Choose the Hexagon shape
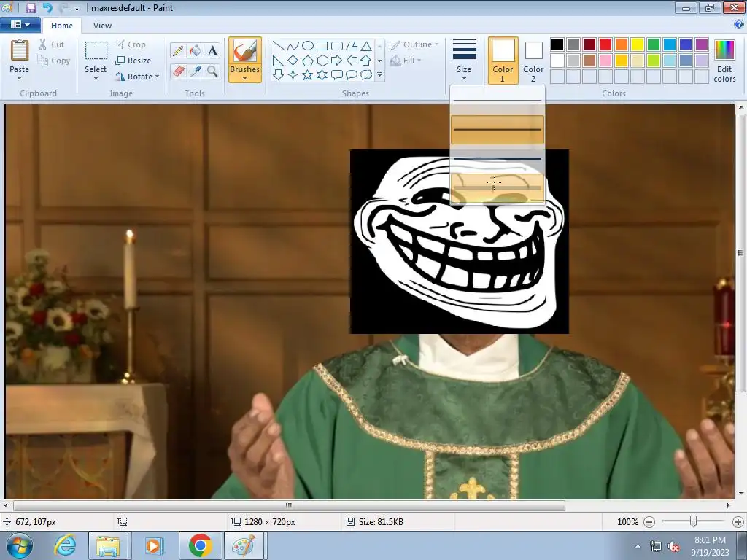747x560 pixels. (x=322, y=61)
